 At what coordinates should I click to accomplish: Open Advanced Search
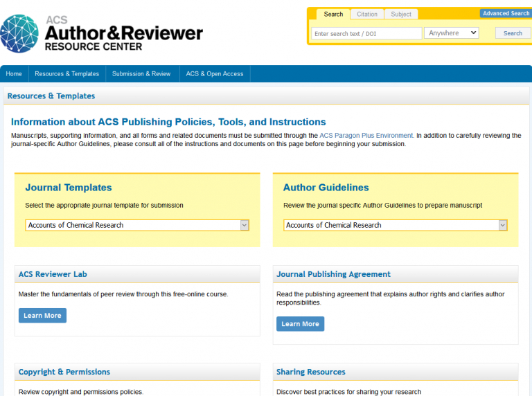pos(506,13)
